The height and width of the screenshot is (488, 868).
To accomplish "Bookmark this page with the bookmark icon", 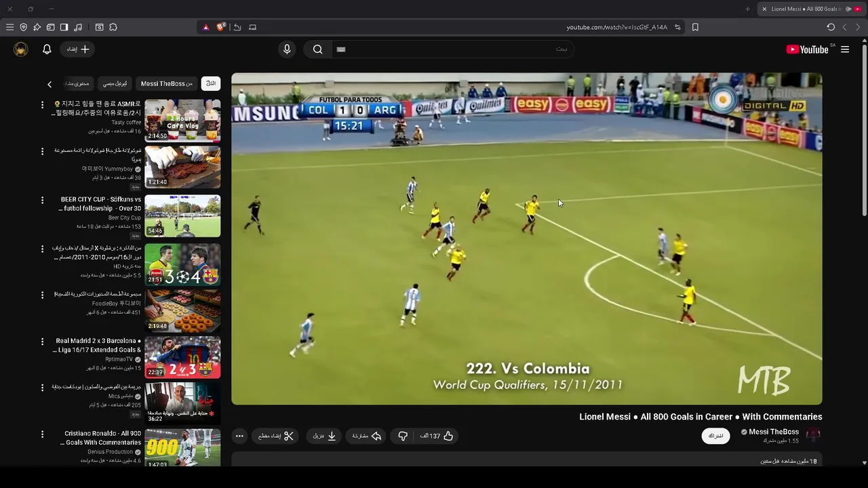I will [x=695, y=27].
